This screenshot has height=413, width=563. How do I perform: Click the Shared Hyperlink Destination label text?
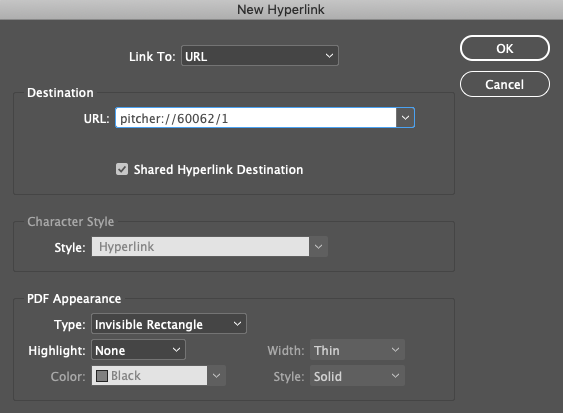218,170
